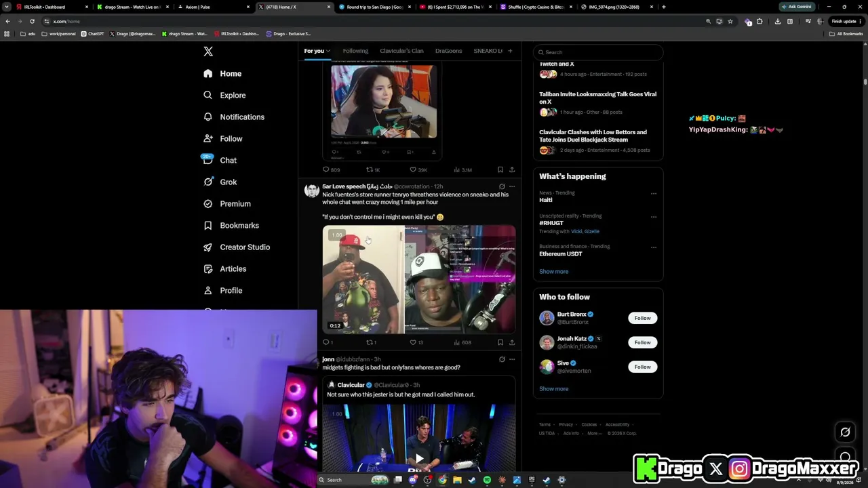Open Profile in the sidebar
This screenshot has height=488, width=868.
pyautogui.click(x=222, y=290)
